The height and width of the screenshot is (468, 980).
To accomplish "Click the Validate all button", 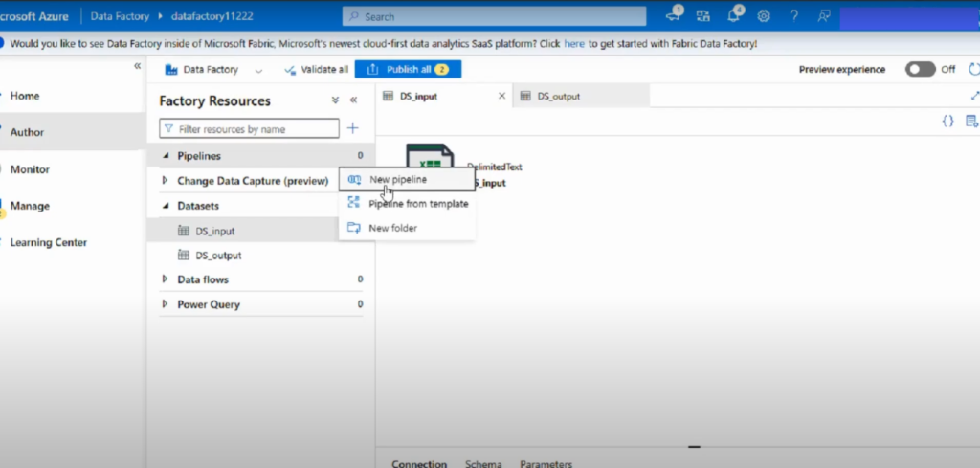I will [x=316, y=69].
